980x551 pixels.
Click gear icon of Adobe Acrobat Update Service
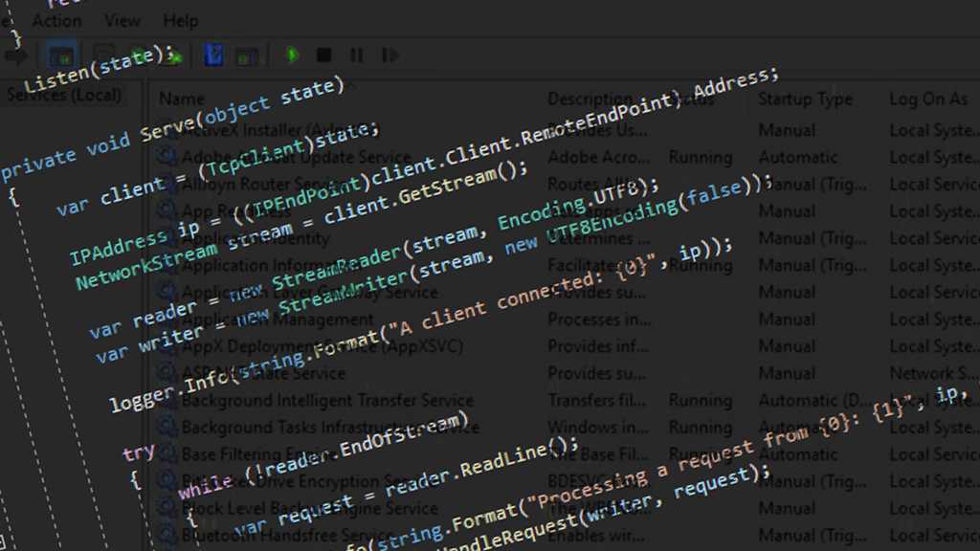[167, 156]
